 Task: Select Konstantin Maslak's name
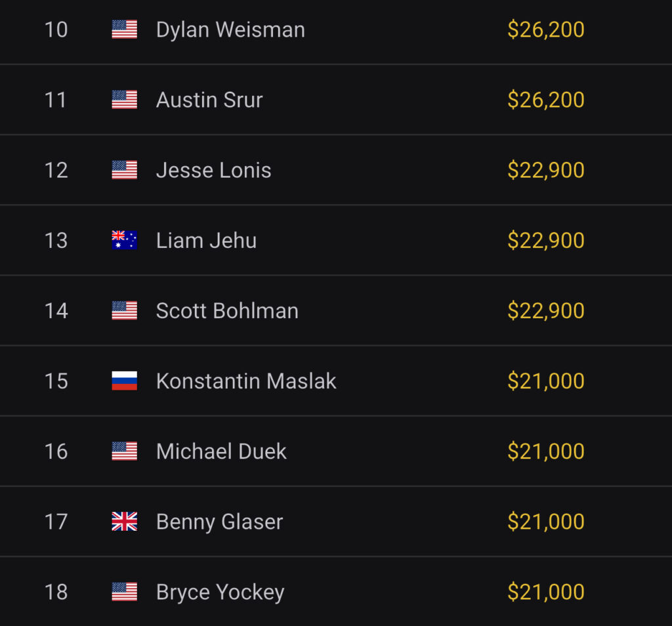pyautogui.click(x=246, y=381)
